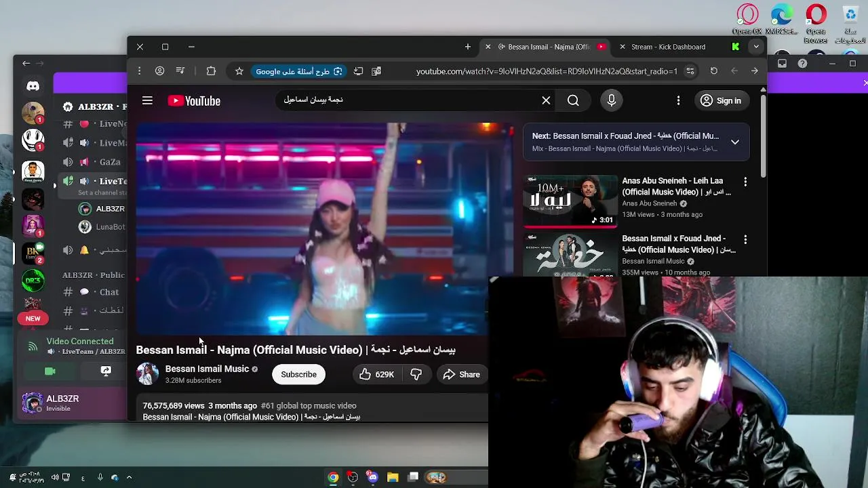Select the smiley-face server in Discord
The image size is (868, 488).
[33, 140]
